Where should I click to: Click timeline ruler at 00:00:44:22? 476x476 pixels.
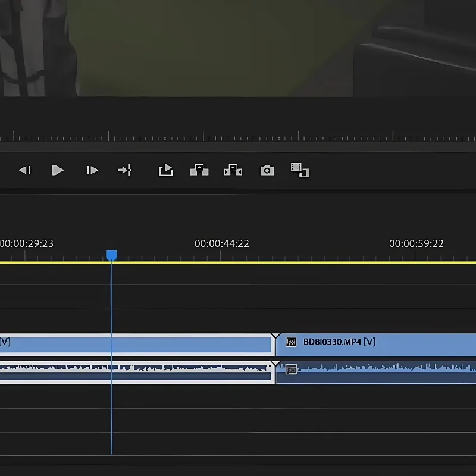click(221, 256)
